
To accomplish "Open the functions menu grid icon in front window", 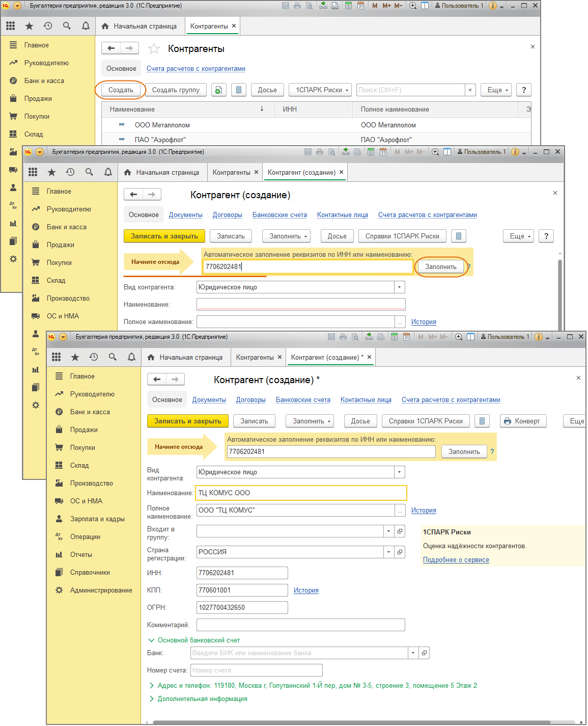I will 57,357.
